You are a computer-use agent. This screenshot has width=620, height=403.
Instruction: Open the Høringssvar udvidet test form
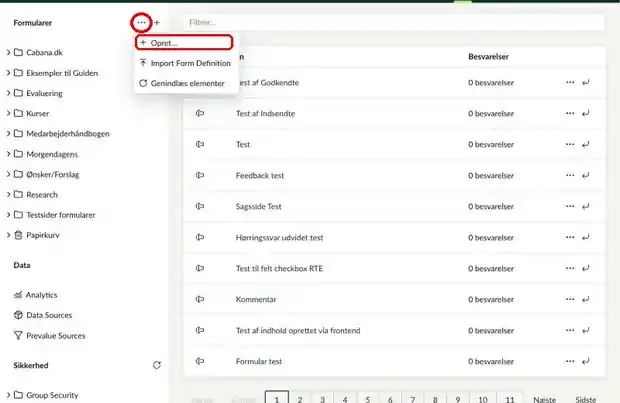(x=279, y=238)
